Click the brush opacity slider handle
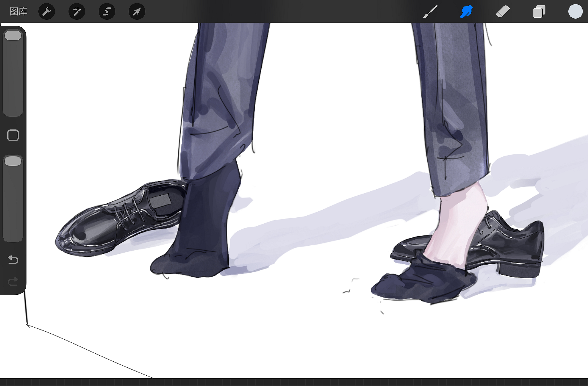Screen dimensions: 588x386 pyautogui.click(x=13, y=161)
